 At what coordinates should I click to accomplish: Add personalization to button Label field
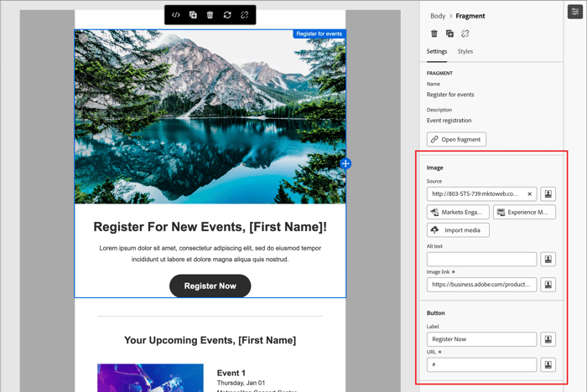[x=548, y=339]
